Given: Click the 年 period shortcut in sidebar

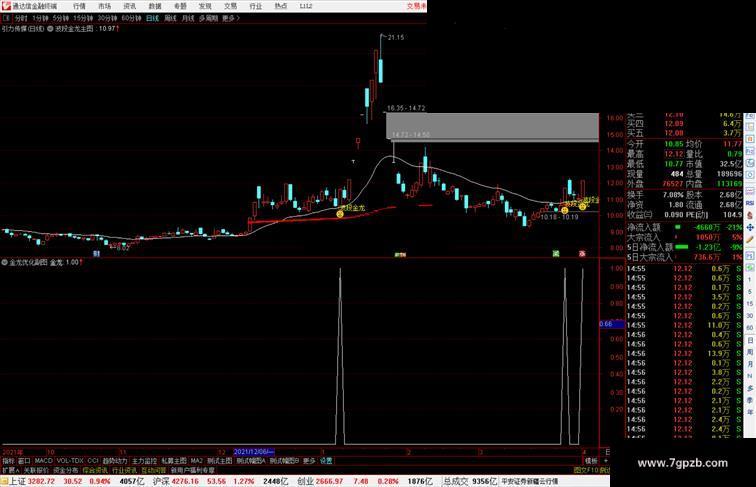Looking at the screenshot, I should (750, 412).
